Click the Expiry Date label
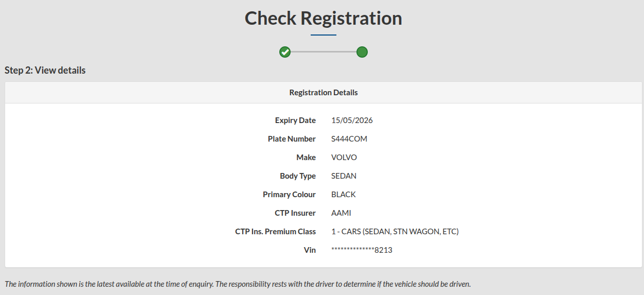Image resolution: width=644 pixels, height=295 pixels. coord(295,120)
